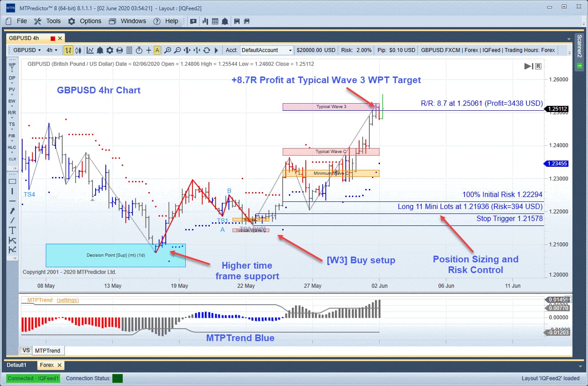Open the chart settings gear icon
Viewport: 588px width, 386px height.
click(x=109, y=50)
